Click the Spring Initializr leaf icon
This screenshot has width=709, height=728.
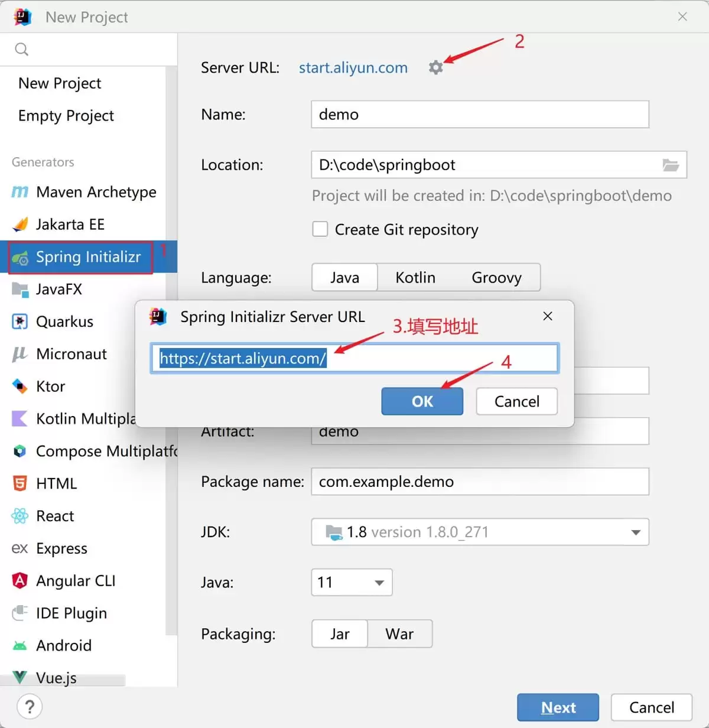point(20,258)
